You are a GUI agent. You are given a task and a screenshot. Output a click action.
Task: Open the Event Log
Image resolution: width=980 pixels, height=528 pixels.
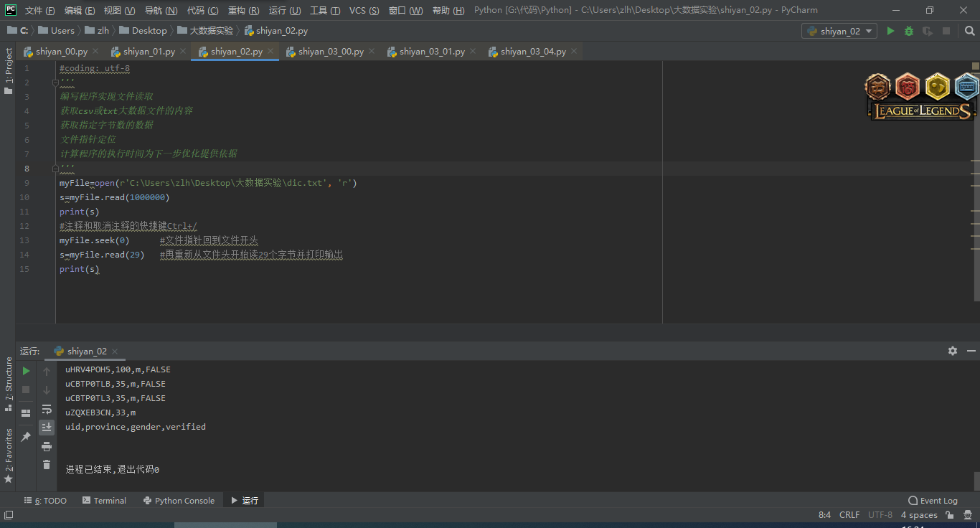(933, 501)
